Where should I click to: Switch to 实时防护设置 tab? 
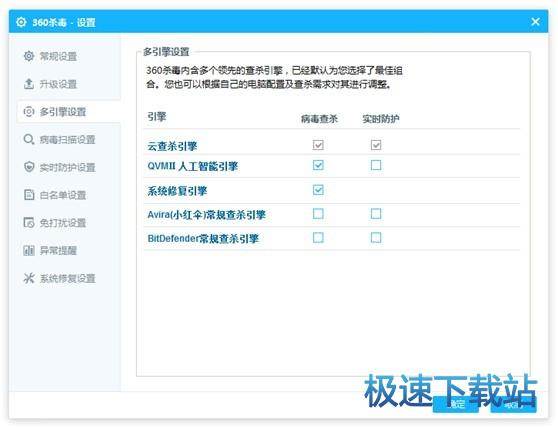69,167
